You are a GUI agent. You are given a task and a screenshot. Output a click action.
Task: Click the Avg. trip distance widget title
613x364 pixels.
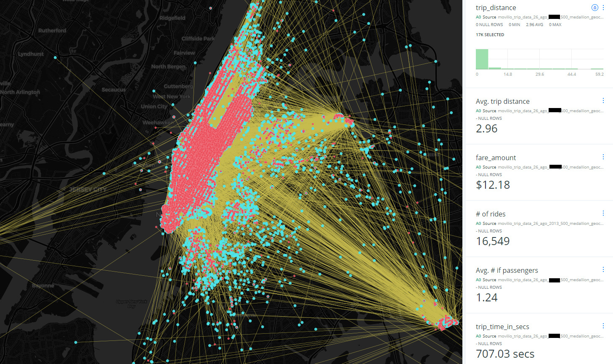pos(502,101)
